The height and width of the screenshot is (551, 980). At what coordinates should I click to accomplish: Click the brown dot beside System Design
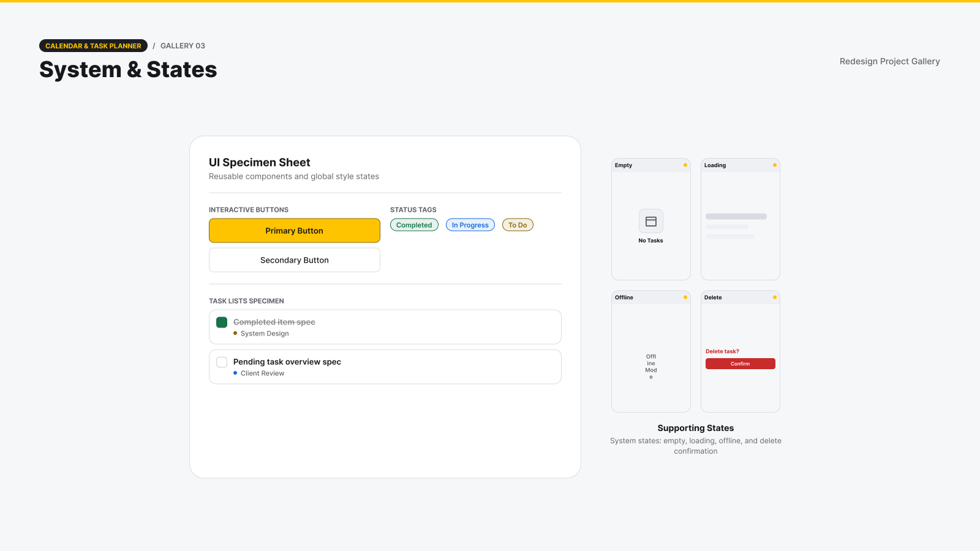coord(235,333)
